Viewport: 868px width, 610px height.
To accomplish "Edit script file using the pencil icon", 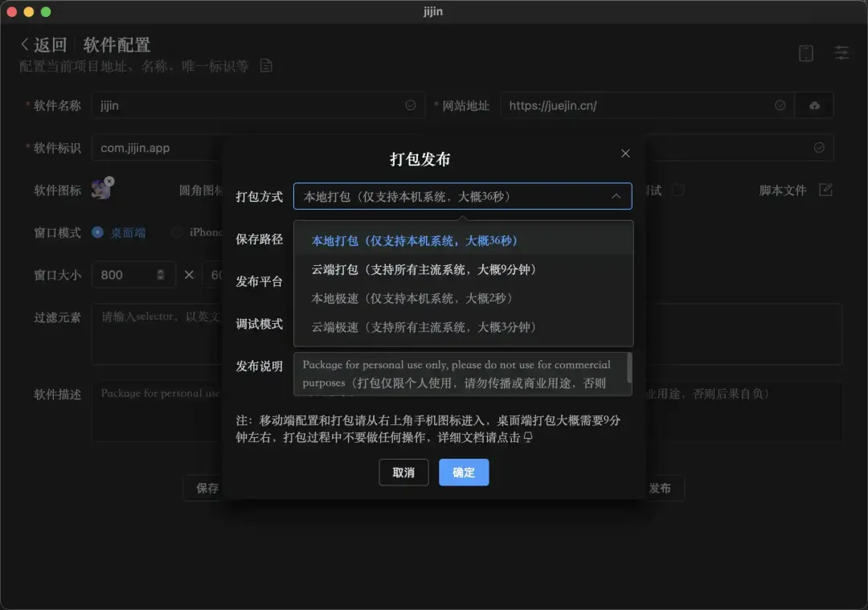I will [825, 190].
